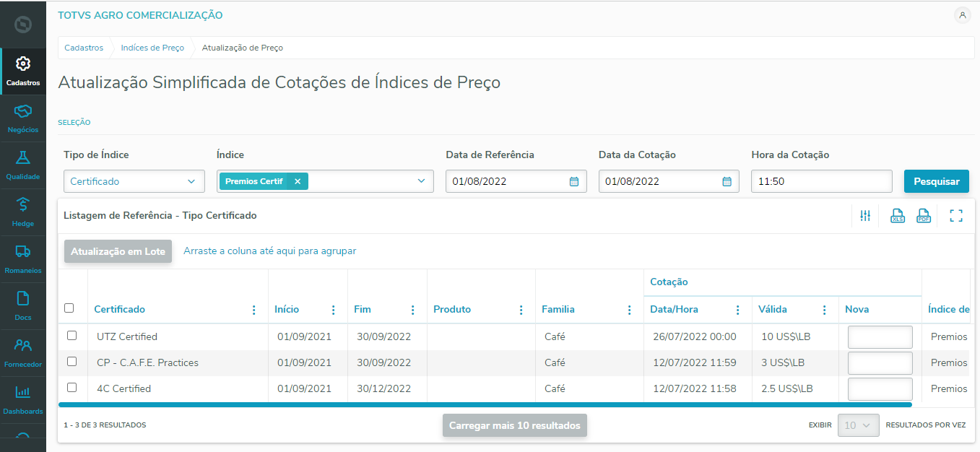This screenshot has width=980, height=452.
Task: Open the Hedge sidebar section
Action: pos(23,212)
